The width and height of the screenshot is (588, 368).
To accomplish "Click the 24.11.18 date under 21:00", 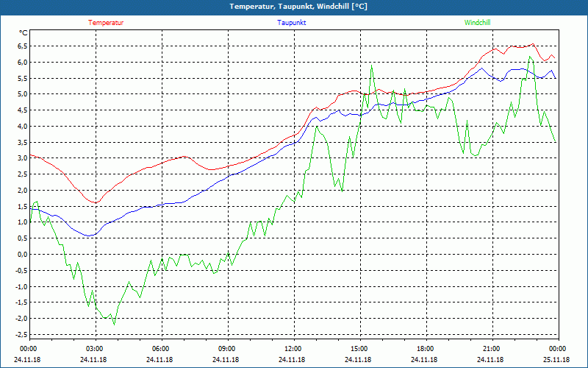I will 490,359.
